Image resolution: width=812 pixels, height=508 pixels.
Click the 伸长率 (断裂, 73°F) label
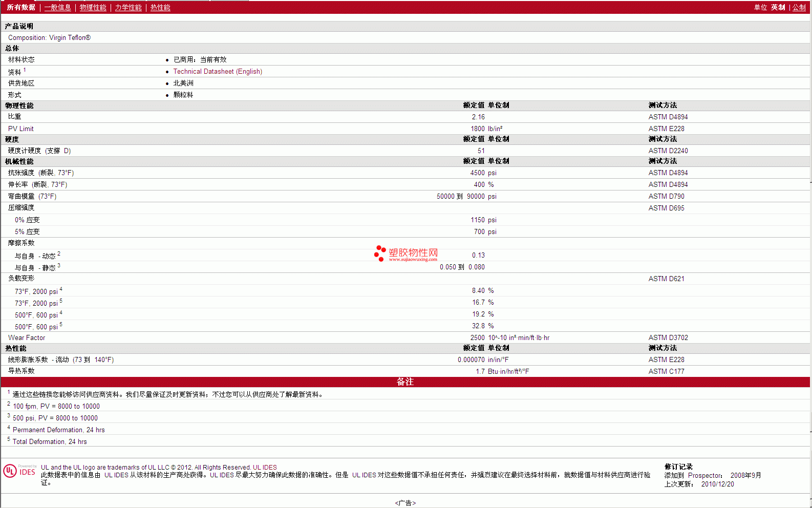(37, 185)
